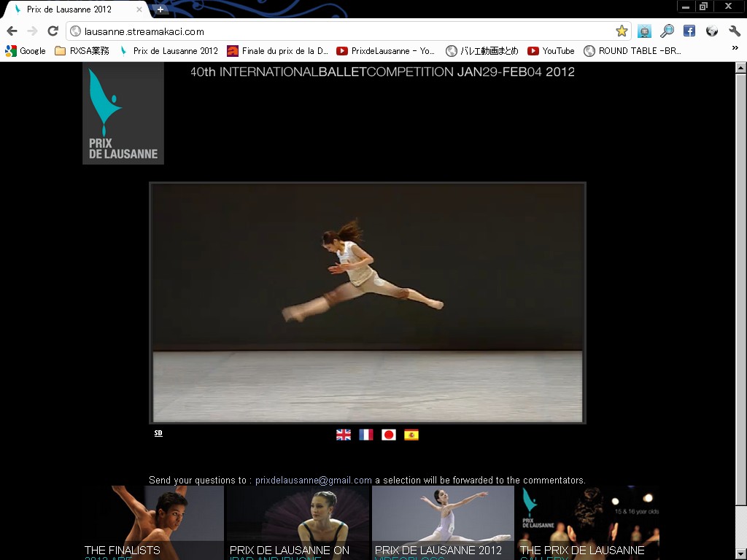Open the PrixdeLausanne - Yo... bookmark
The width and height of the screenshot is (747, 560).
pyautogui.click(x=385, y=51)
